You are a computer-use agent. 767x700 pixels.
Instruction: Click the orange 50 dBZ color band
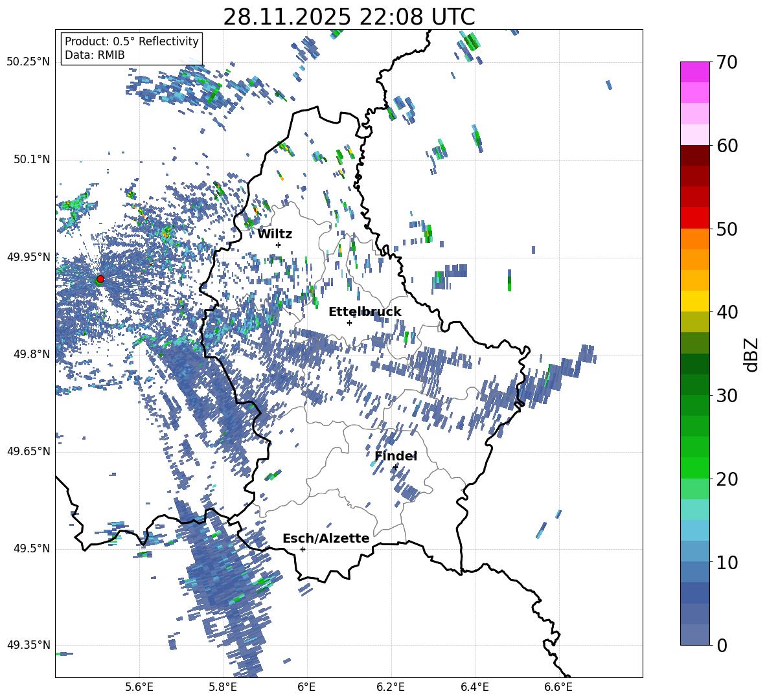(694, 238)
